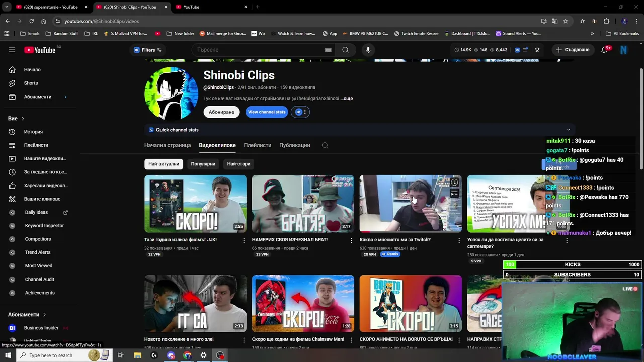Expand the 'Вие' sidebar section

click(16, 119)
